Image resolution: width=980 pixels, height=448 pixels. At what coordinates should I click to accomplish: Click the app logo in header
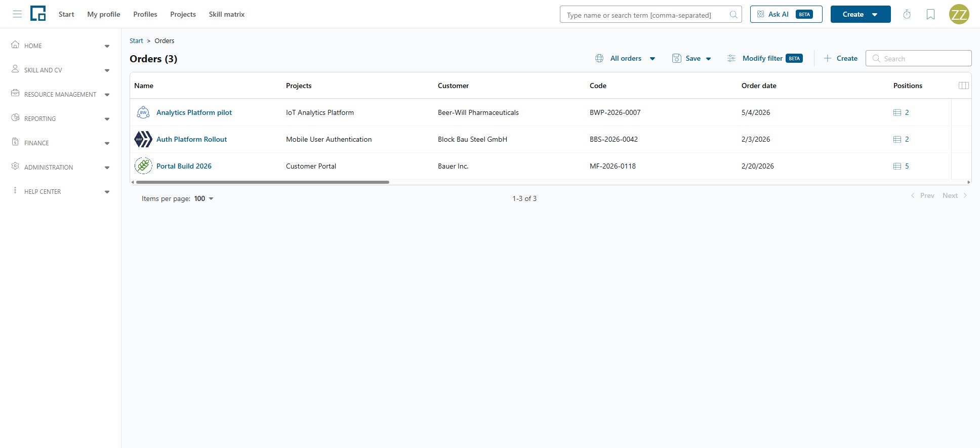point(38,14)
